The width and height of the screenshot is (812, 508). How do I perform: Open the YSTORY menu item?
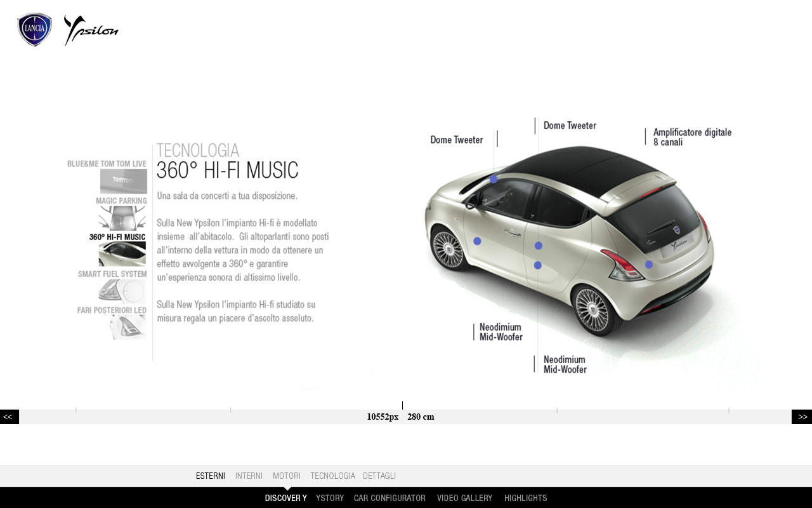330,498
